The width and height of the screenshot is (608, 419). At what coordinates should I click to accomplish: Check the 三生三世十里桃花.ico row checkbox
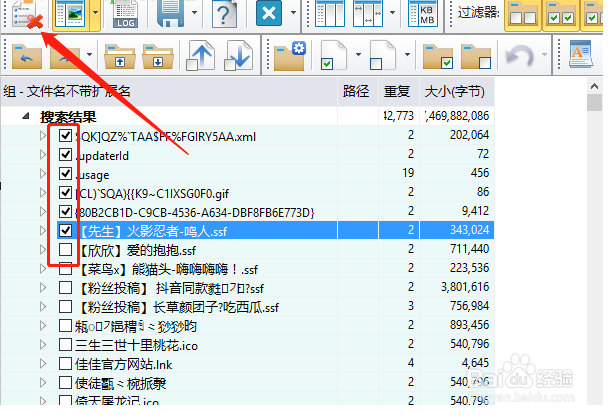click(x=66, y=345)
